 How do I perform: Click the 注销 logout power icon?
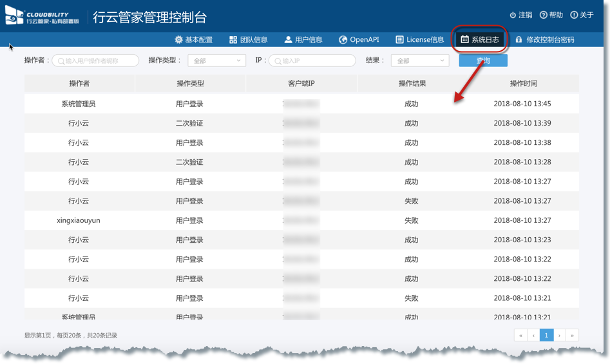click(x=513, y=15)
